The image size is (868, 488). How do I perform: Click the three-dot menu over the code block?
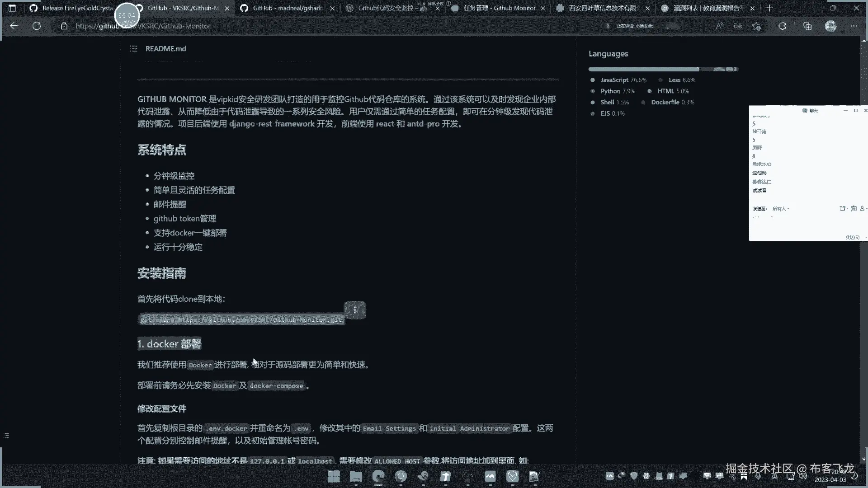pyautogui.click(x=355, y=310)
